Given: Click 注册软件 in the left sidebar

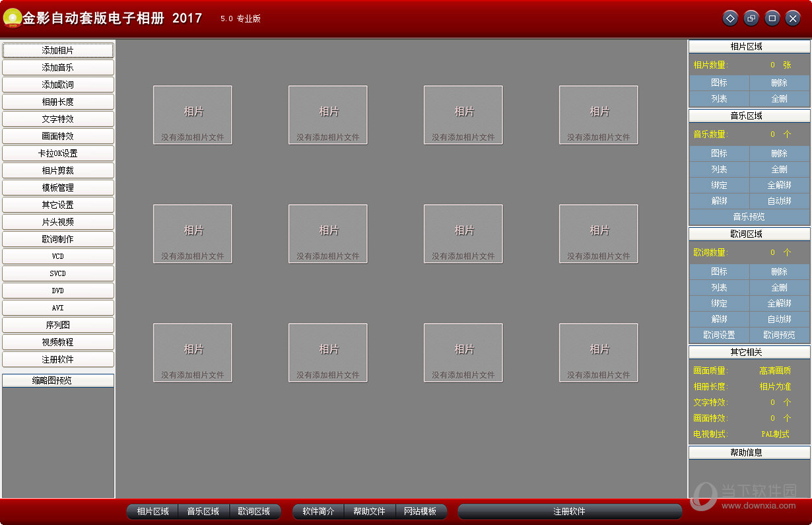Looking at the screenshot, I should (x=58, y=359).
